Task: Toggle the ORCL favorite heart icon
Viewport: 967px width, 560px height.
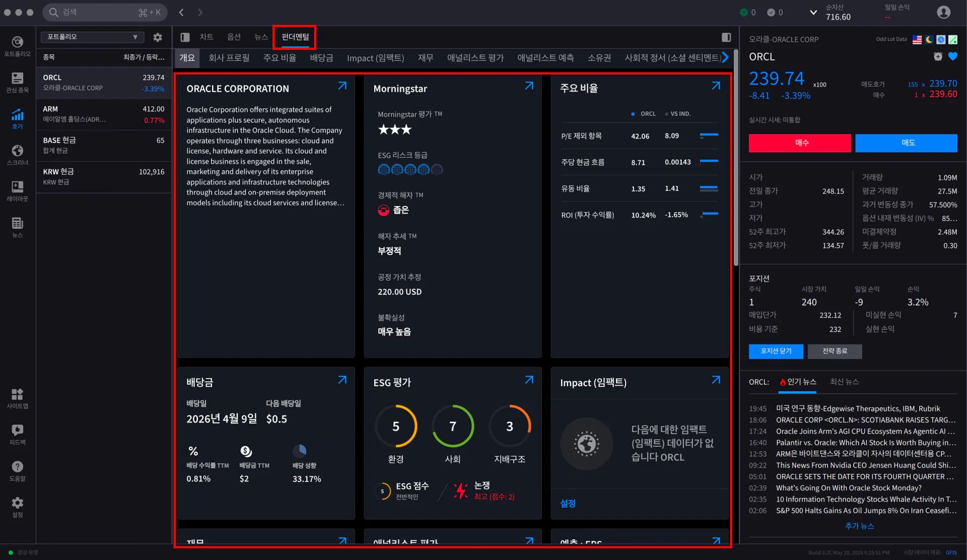Action: click(x=953, y=56)
